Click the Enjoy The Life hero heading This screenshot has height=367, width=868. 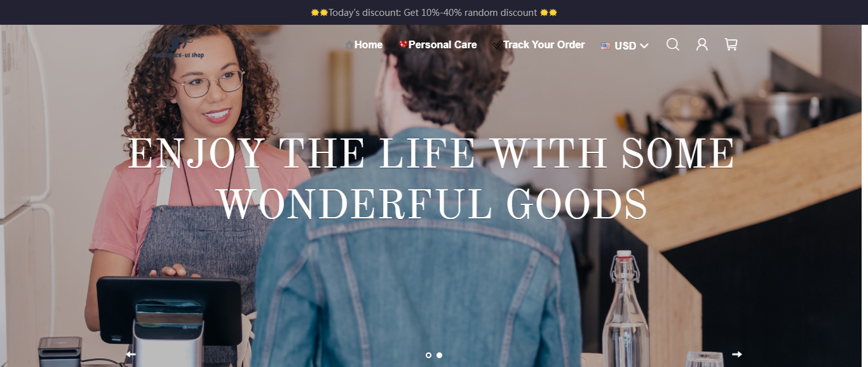[431, 180]
